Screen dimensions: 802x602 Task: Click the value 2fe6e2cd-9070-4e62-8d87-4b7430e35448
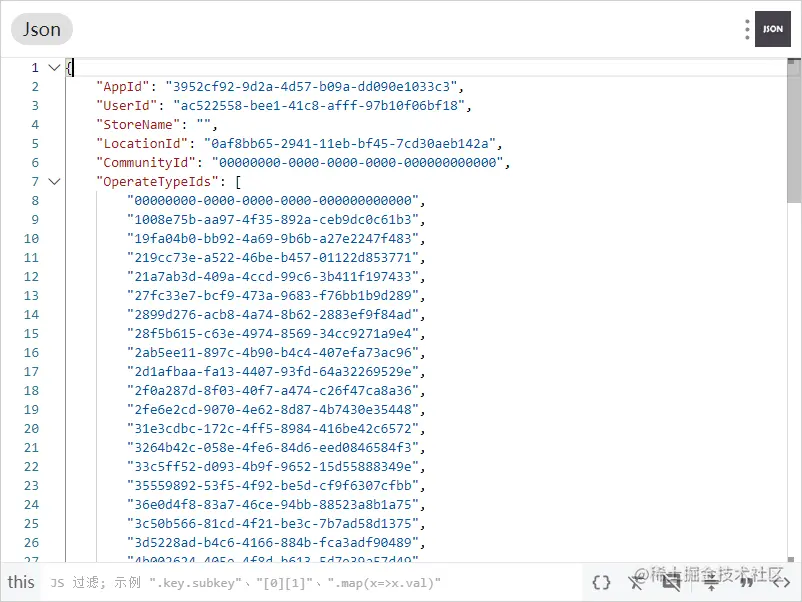coord(273,410)
